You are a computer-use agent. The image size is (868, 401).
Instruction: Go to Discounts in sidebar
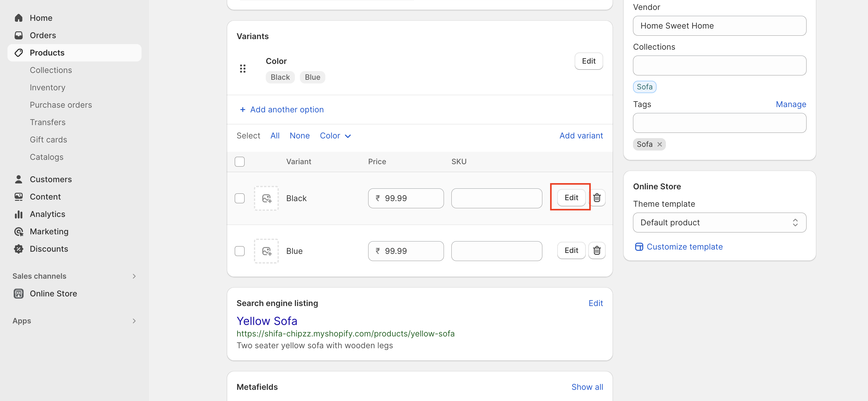49,249
